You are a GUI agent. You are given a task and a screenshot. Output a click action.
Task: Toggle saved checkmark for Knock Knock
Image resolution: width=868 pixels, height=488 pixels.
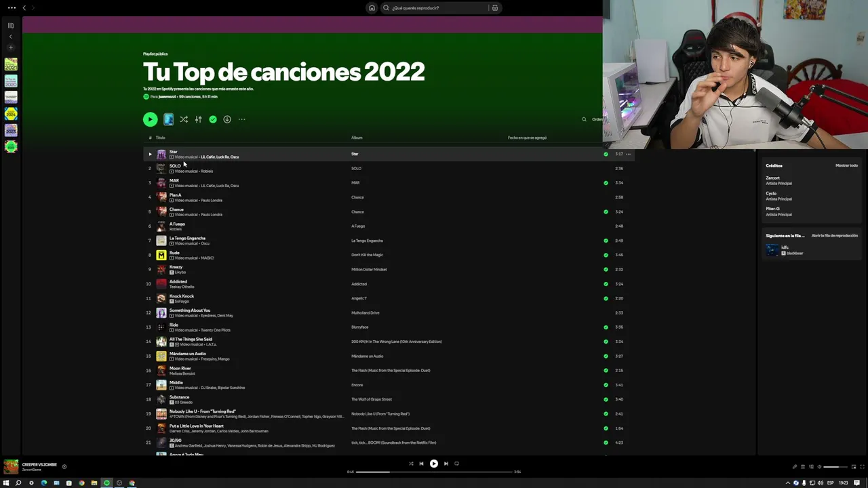[606, 298]
